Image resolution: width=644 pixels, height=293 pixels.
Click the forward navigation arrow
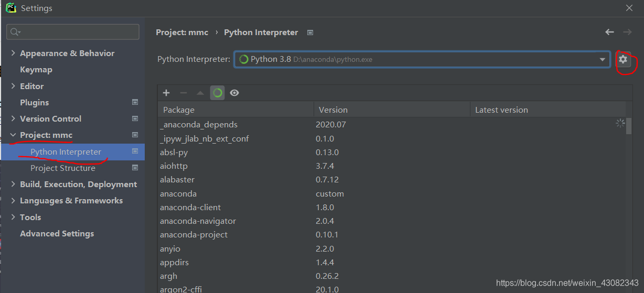click(627, 32)
